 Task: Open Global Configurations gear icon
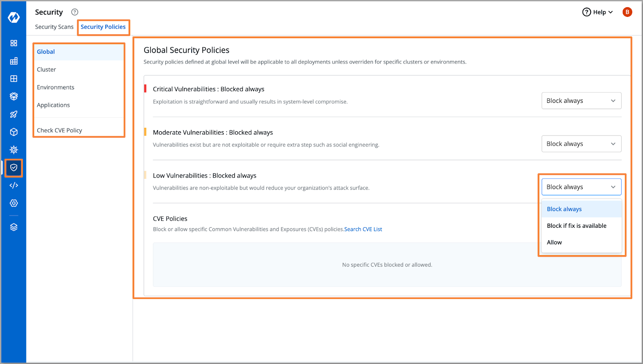(14, 203)
